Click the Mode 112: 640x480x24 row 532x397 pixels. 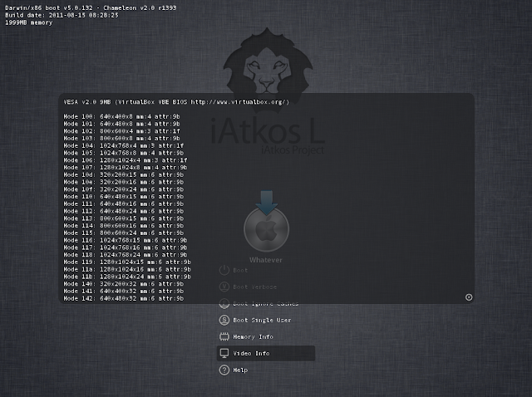[x=124, y=211]
